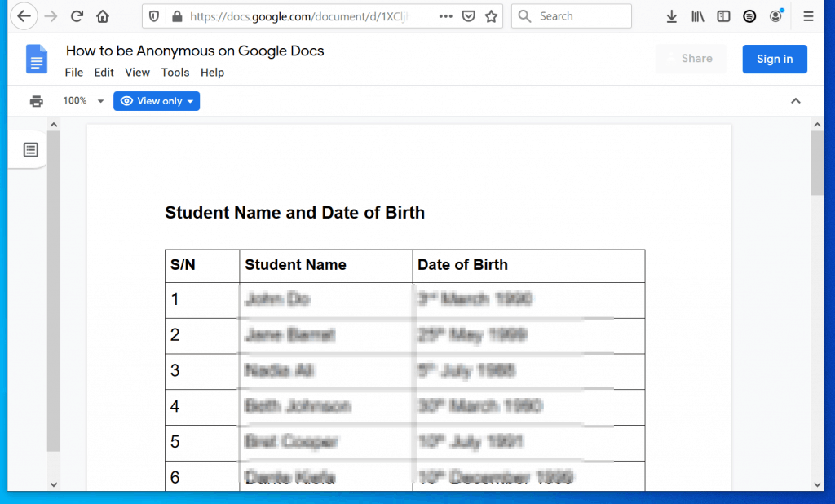Toggle the browser sidebar icon

point(723,16)
